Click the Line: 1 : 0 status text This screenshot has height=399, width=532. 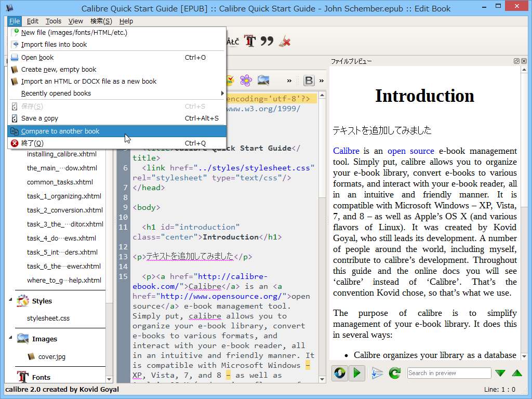[x=500, y=390]
